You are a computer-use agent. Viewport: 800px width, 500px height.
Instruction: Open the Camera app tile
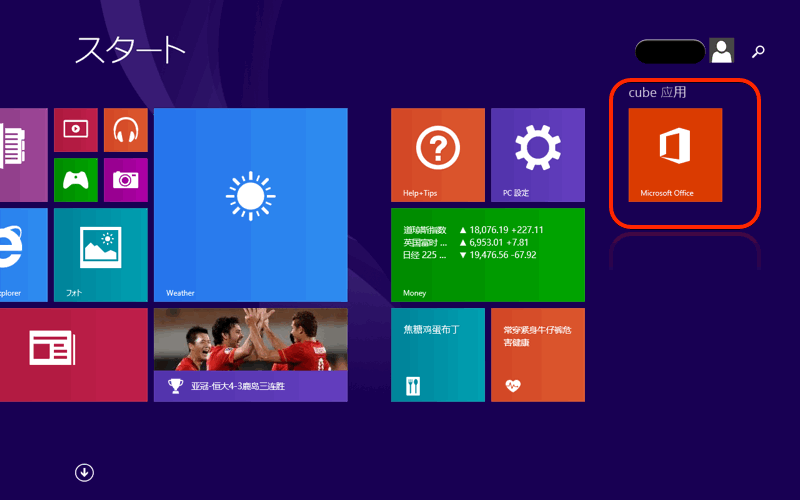coord(125,180)
